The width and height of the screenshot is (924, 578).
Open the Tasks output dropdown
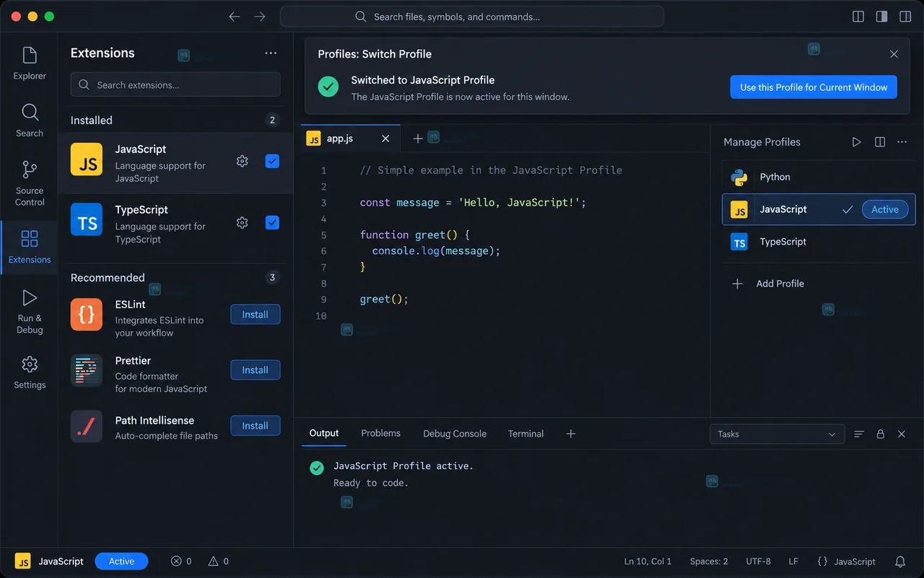(777, 434)
